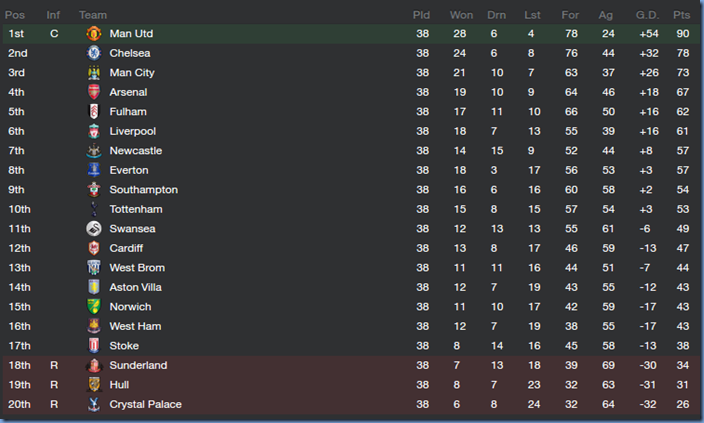This screenshot has height=423, width=704.
Task: Sort by the Pos column header
Action: [x=17, y=14]
